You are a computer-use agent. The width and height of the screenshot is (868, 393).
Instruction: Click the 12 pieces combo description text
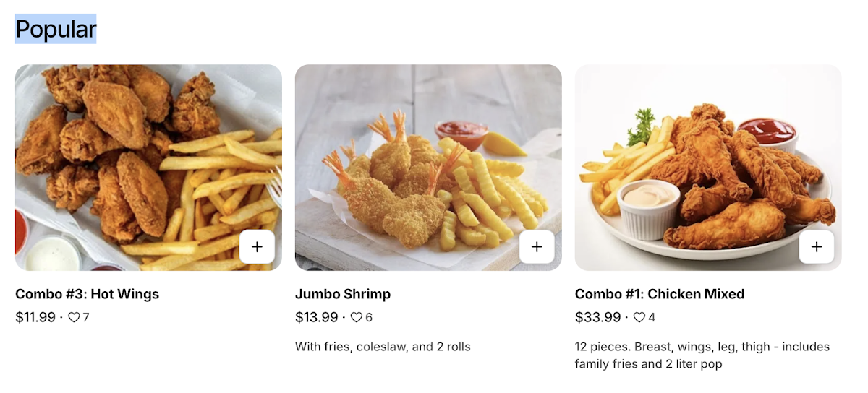pos(702,355)
